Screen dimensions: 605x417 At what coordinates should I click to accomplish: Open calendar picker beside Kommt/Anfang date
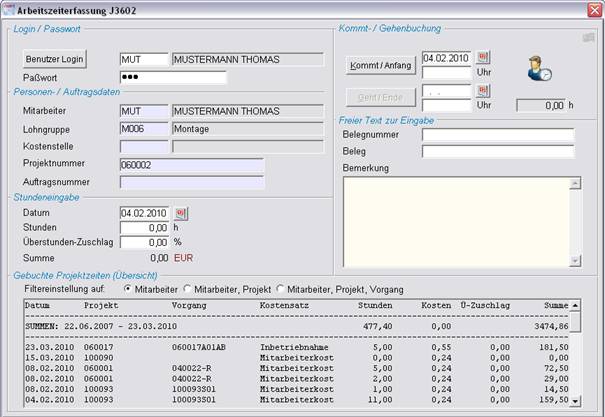click(483, 58)
